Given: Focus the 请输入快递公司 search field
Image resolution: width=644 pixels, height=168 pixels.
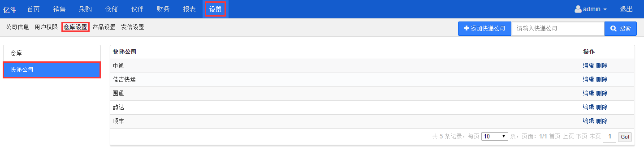Looking at the screenshot, I should tap(558, 28).
